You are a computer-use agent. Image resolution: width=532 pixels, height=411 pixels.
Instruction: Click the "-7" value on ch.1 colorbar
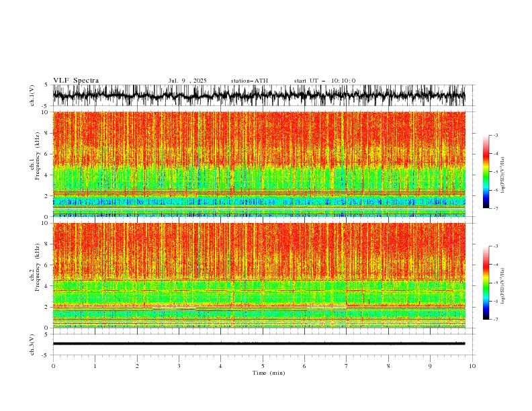coord(496,208)
